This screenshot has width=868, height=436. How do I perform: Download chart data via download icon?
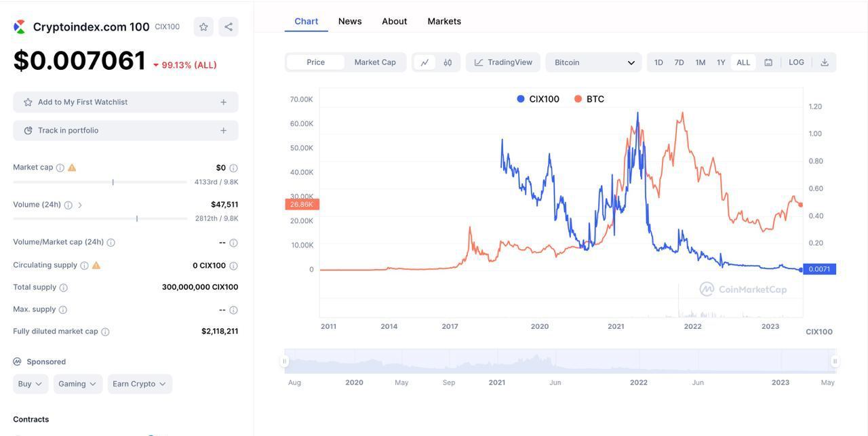tap(825, 62)
